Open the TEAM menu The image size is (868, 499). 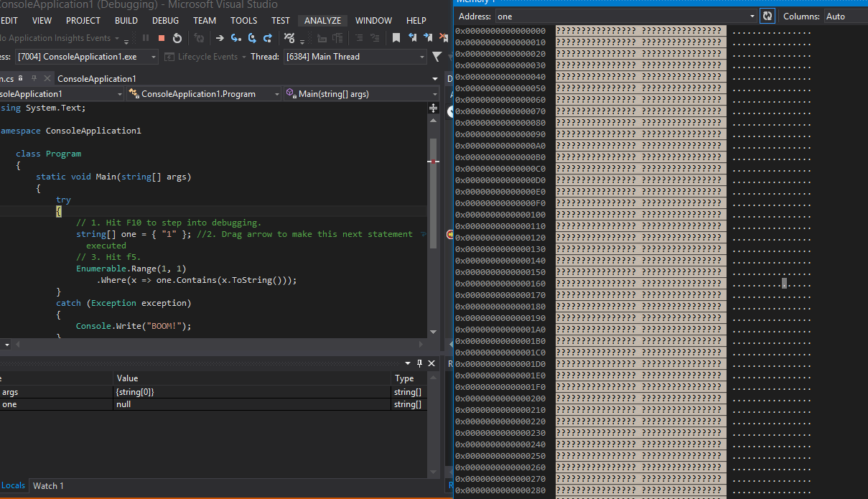point(205,21)
